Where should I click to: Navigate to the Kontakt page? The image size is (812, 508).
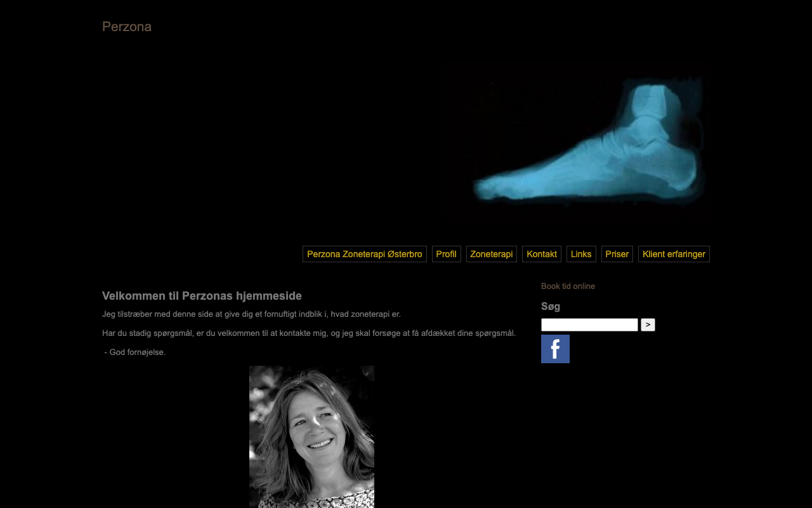click(542, 254)
